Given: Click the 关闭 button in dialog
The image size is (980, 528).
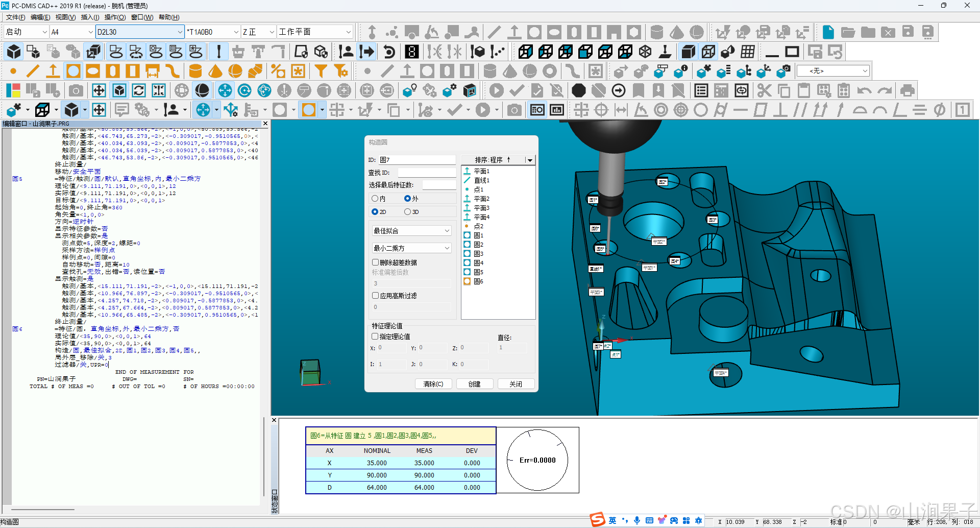Looking at the screenshot, I should click(x=516, y=384).
